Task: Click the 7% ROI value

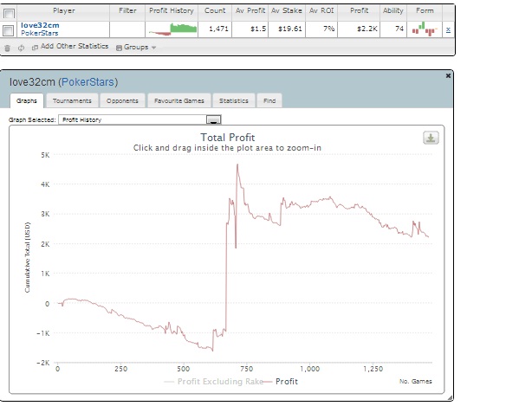Action: [328, 29]
